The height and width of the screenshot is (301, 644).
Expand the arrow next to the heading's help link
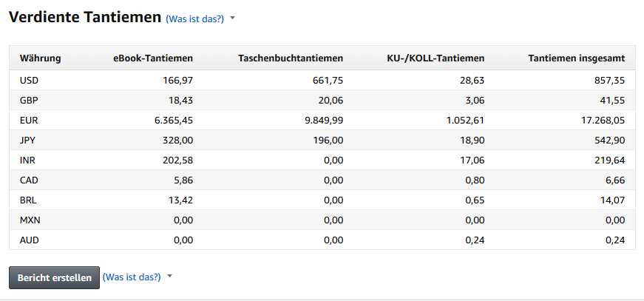pyautogui.click(x=232, y=18)
